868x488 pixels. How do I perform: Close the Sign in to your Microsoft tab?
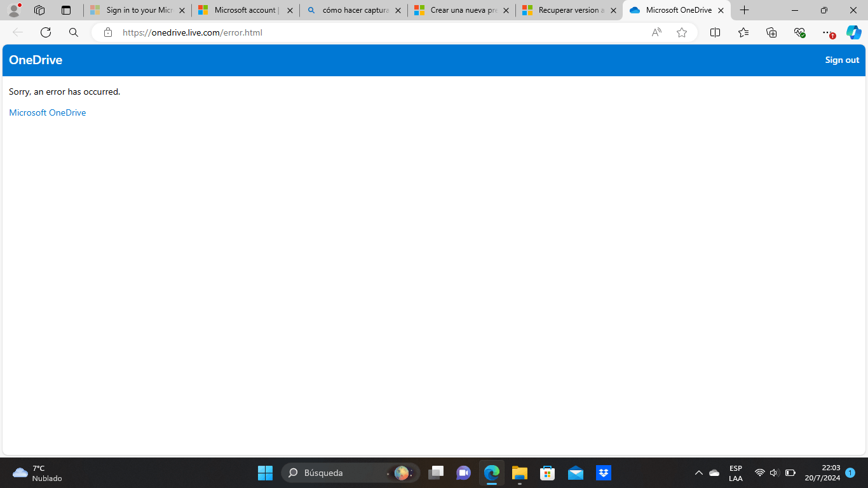pyautogui.click(x=182, y=10)
